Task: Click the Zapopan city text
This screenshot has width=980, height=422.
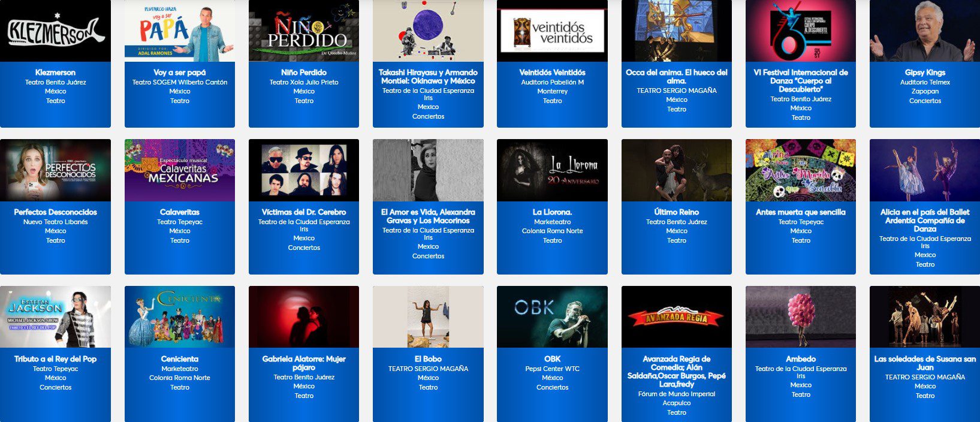Action: click(925, 92)
